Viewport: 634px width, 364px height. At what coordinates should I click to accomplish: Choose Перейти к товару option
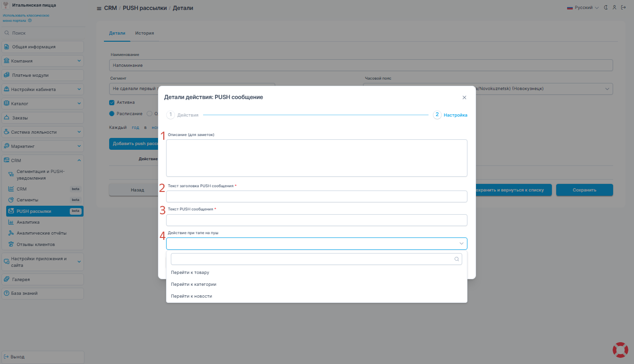(x=317, y=273)
